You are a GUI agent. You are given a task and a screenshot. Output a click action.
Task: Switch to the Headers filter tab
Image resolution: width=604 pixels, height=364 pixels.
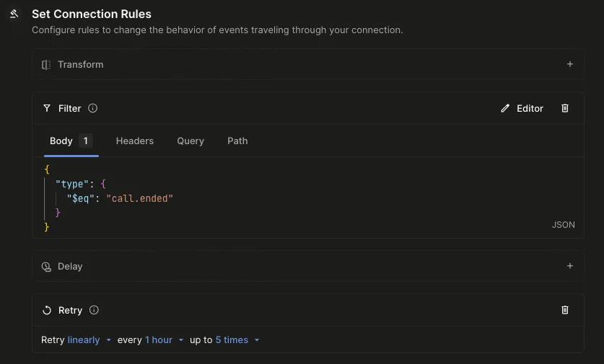135,141
